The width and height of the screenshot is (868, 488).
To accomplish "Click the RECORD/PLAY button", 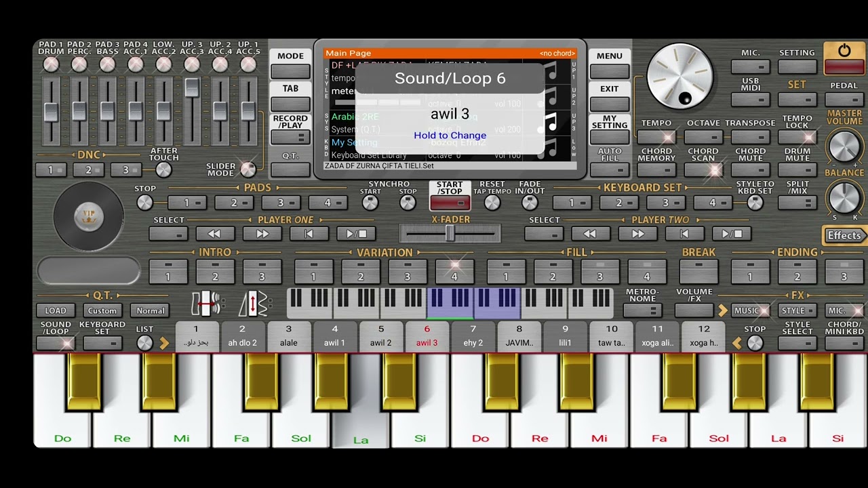I will click(290, 137).
